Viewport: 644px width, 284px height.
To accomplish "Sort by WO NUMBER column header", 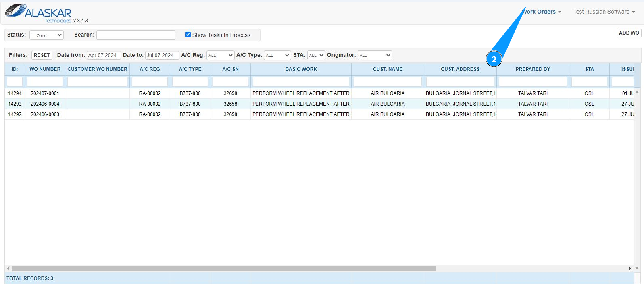I will coord(45,69).
